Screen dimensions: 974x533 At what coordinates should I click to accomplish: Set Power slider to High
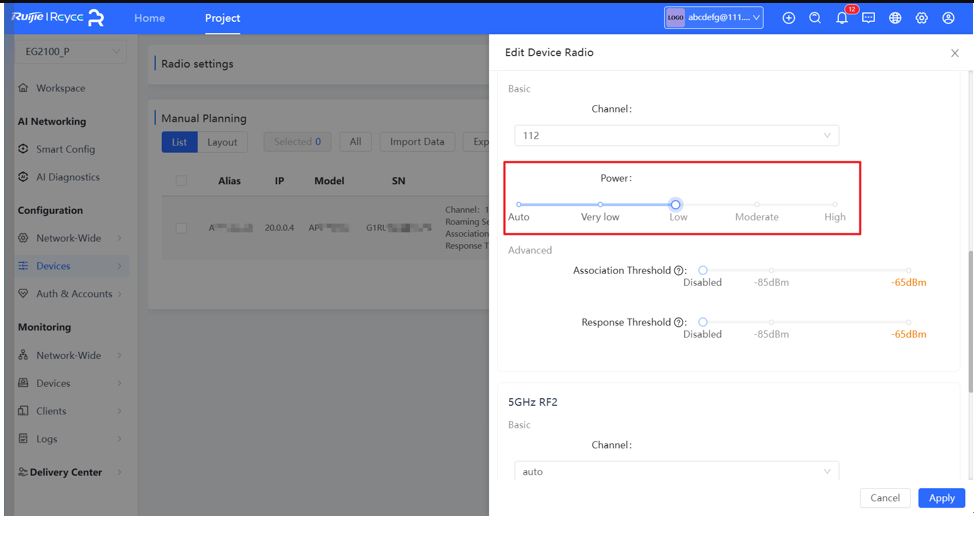point(835,205)
